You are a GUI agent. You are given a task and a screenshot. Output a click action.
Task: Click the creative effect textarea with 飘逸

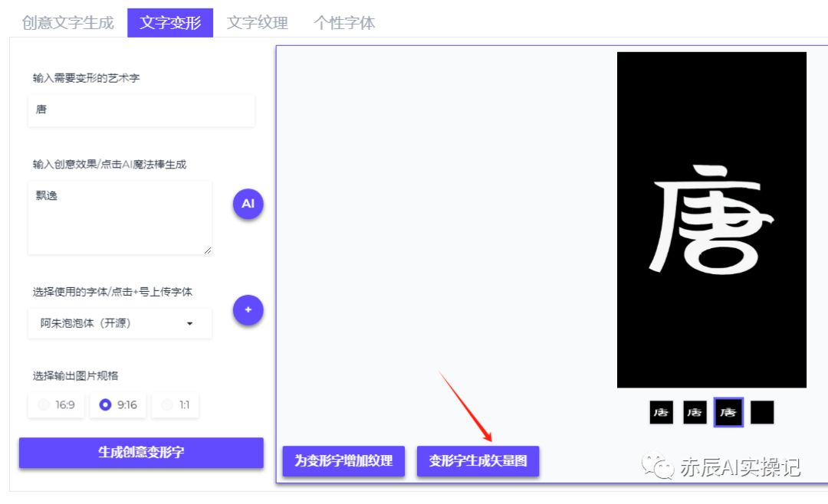[120, 218]
